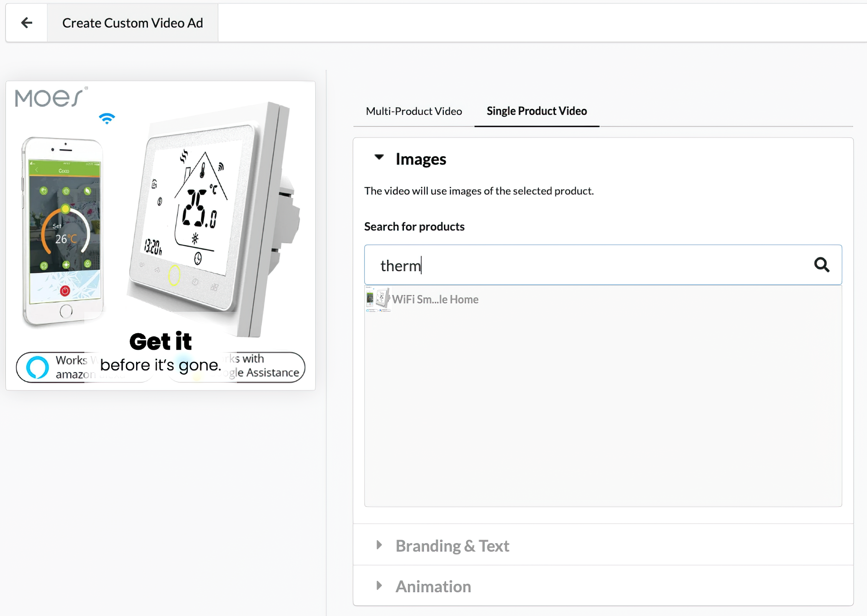Switch to the Multi-Product Video tab
Image resolution: width=867 pixels, height=616 pixels.
414,111
